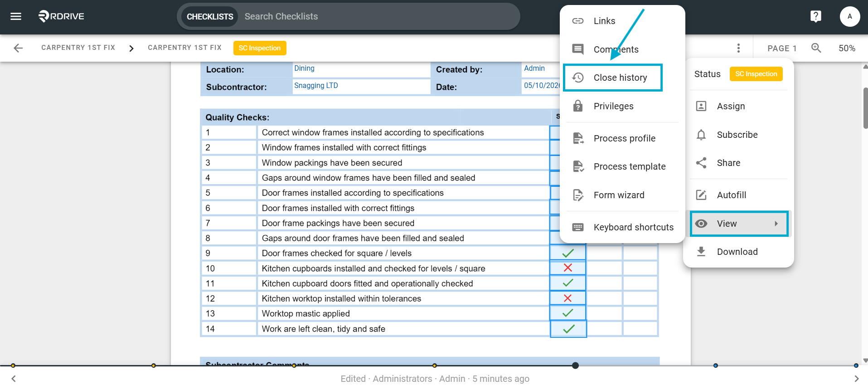
Task: Open second CARPENTRY 1ST FIX breadcrumb
Action: [184, 48]
